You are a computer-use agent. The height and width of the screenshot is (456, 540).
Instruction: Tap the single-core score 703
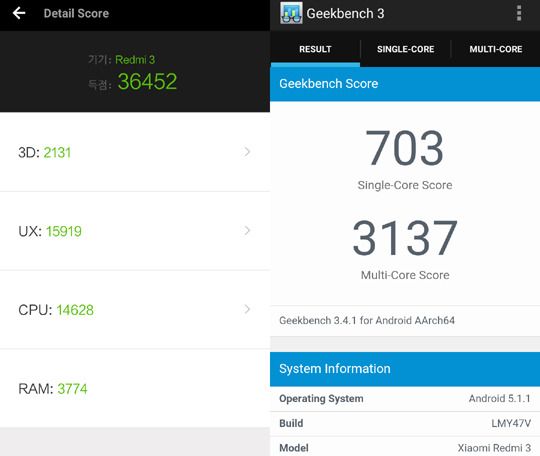point(405,148)
